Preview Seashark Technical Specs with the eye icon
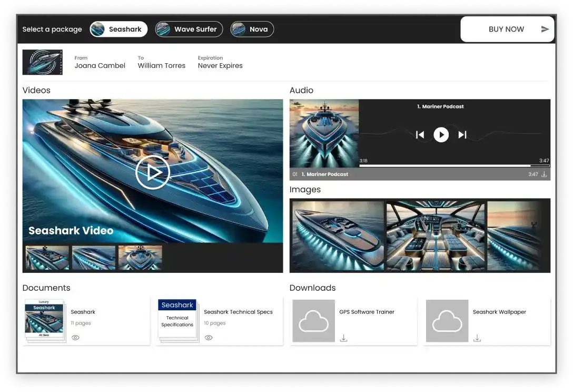Image resolution: width=573 pixels, height=392 pixels. tap(209, 337)
